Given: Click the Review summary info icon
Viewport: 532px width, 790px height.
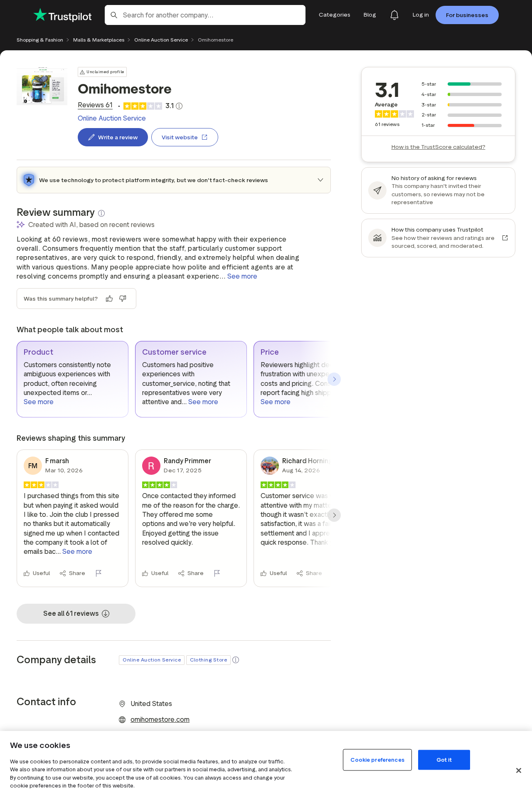Looking at the screenshot, I should coord(101,213).
